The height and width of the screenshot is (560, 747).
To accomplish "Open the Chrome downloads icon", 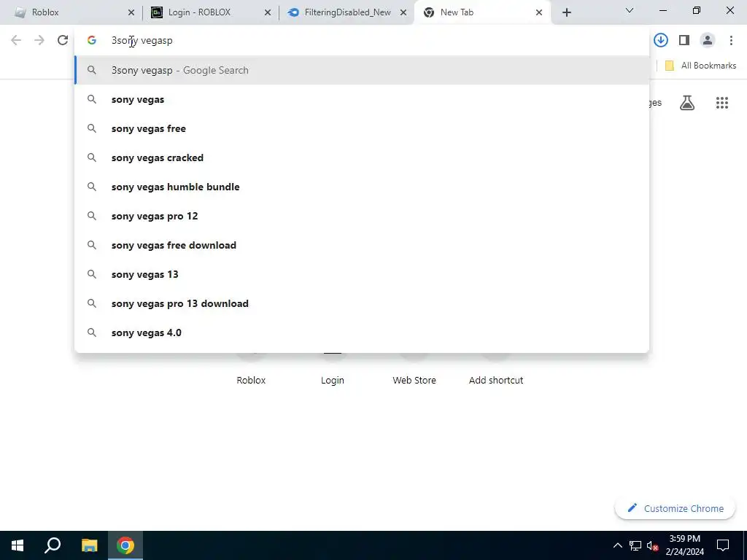I will [x=660, y=41].
